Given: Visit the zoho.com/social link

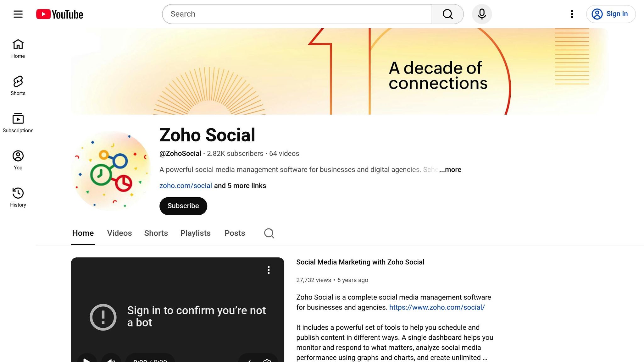Looking at the screenshot, I should point(185,186).
